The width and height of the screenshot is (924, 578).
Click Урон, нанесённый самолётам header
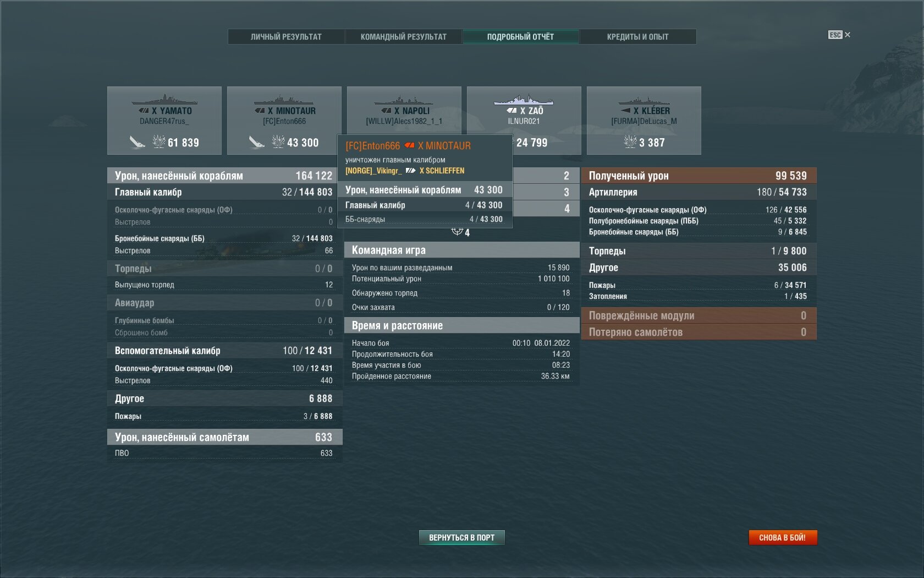point(224,437)
